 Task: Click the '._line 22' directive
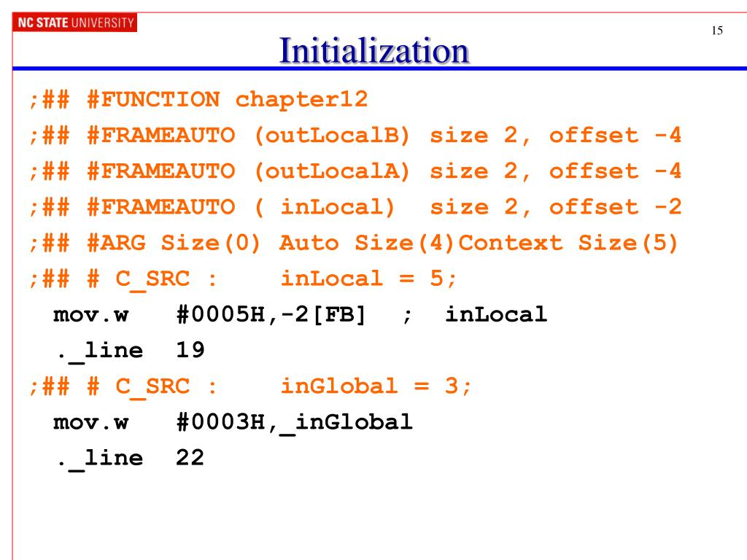[x=131, y=459]
